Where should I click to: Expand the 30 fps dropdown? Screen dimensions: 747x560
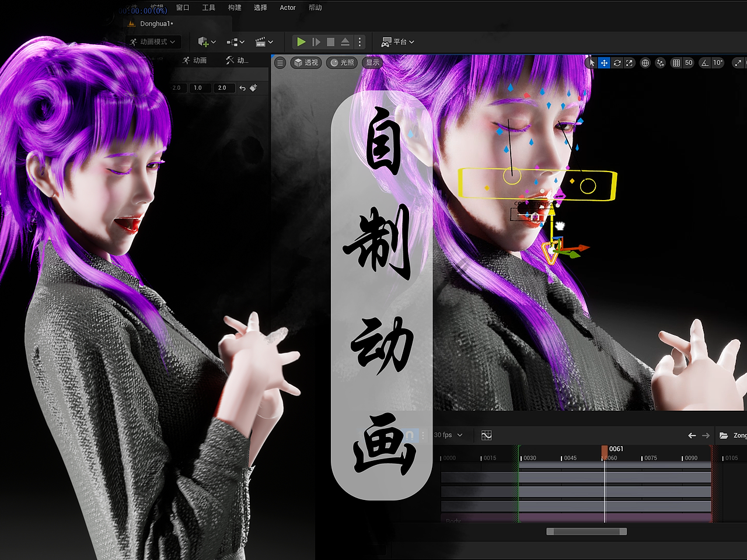[448, 435]
